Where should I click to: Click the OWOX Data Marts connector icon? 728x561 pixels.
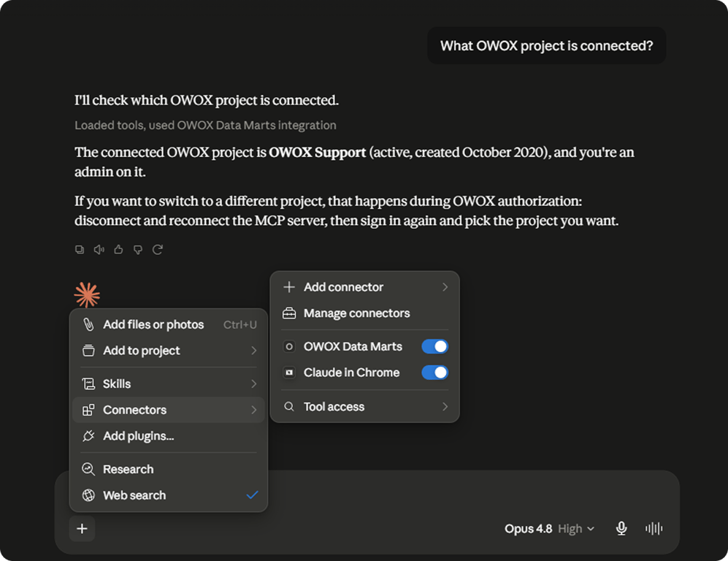288,346
